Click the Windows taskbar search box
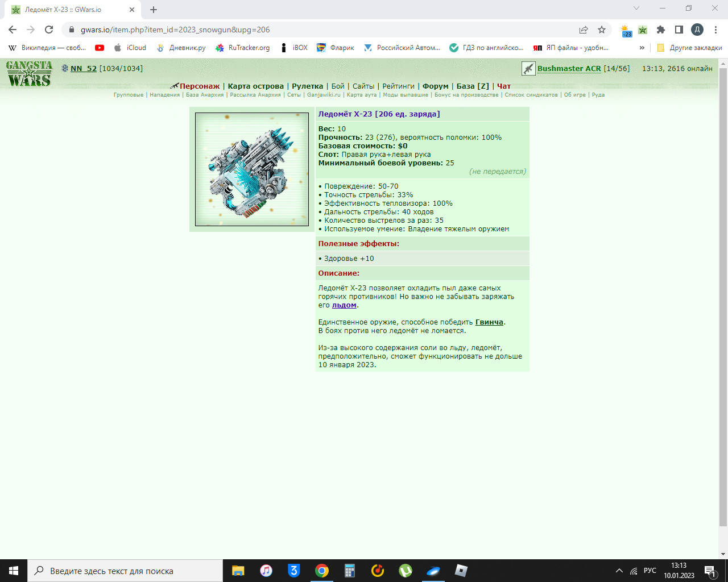The width and height of the screenshot is (728, 582). 125,571
